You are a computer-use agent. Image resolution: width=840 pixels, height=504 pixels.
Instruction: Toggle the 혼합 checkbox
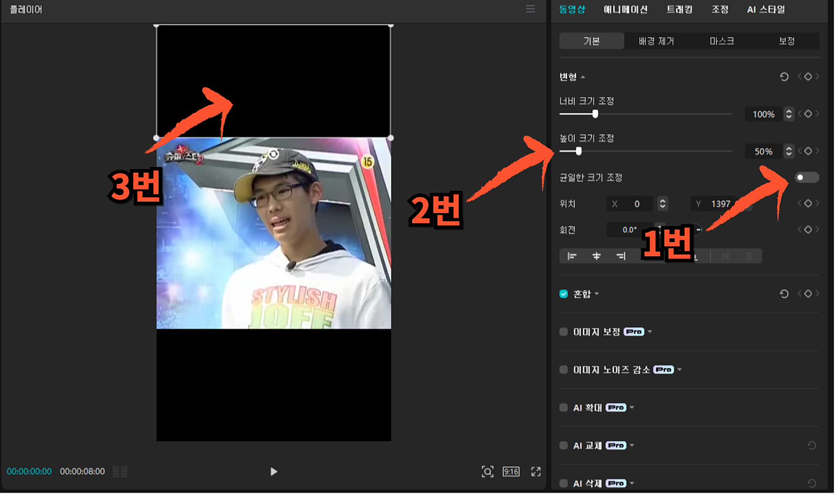[x=564, y=294]
